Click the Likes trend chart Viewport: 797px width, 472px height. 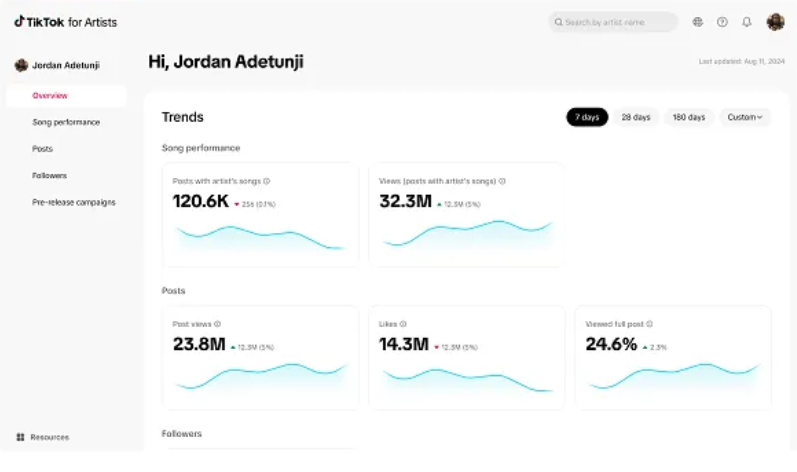coord(467,381)
